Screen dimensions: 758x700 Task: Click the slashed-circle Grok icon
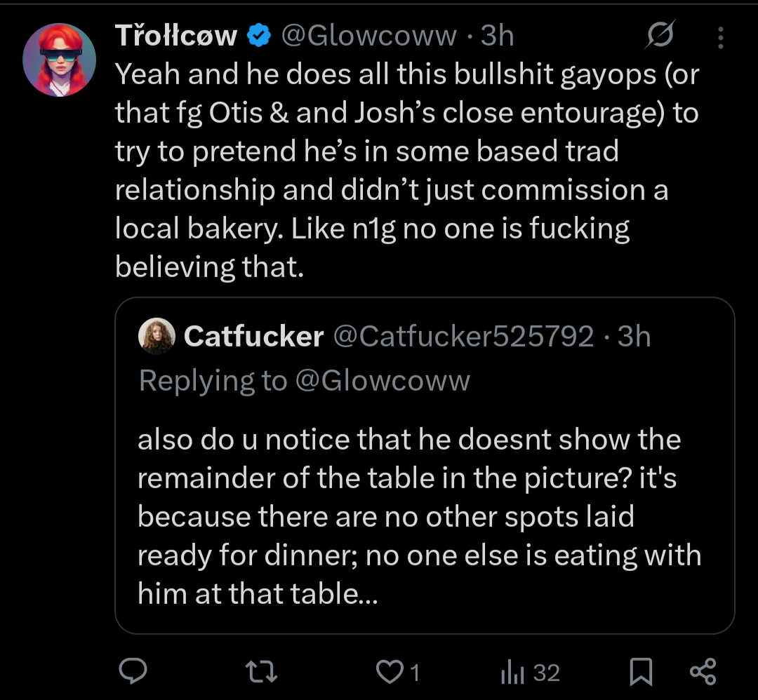pyautogui.click(x=660, y=35)
